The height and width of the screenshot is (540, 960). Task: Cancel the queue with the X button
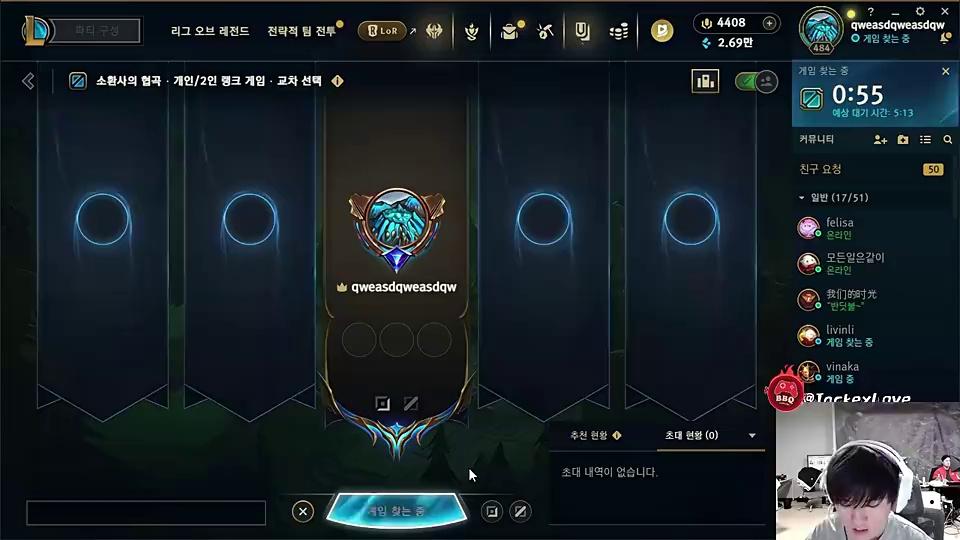click(302, 511)
